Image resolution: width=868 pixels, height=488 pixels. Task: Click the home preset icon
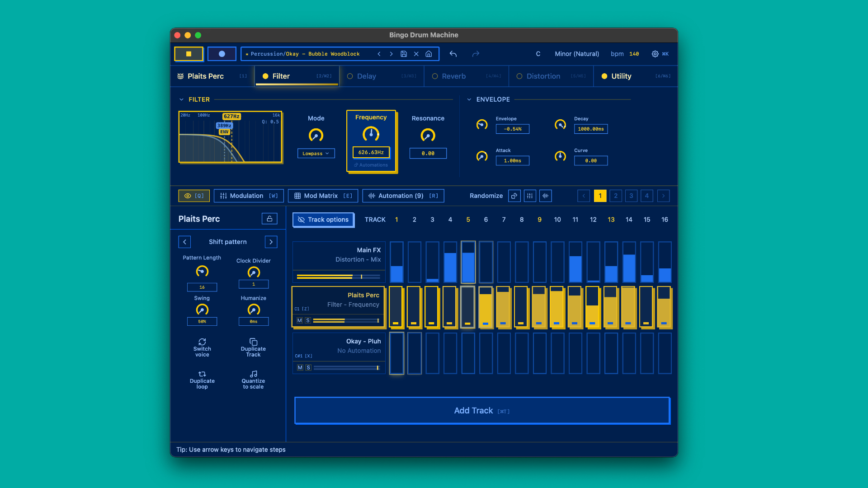(429, 54)
